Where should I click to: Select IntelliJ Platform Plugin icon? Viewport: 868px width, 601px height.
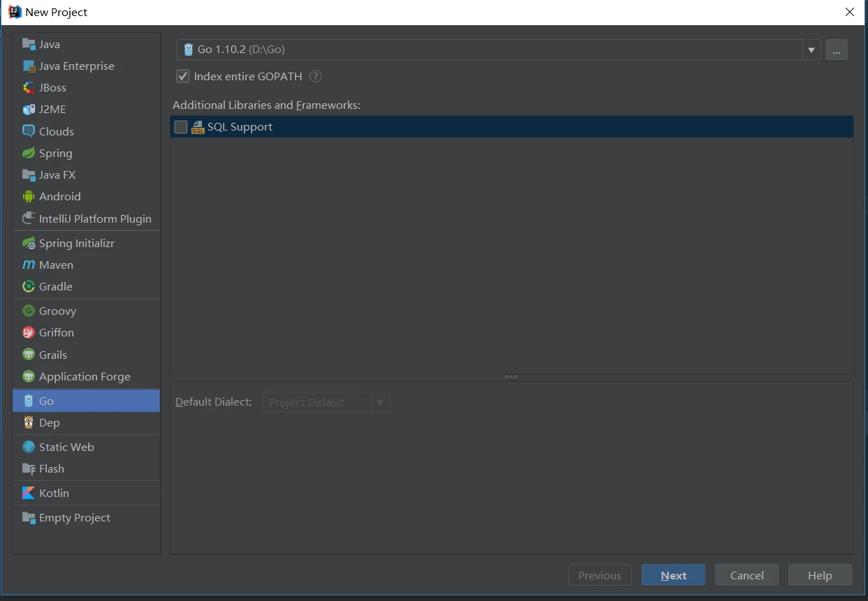click(29, 218)
